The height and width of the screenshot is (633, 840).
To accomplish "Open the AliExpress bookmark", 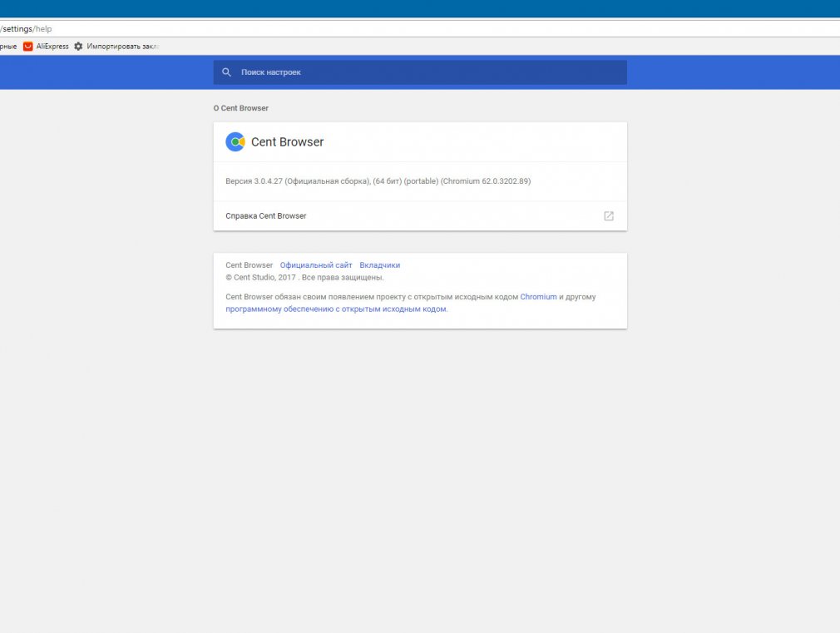I will point(46,47).
